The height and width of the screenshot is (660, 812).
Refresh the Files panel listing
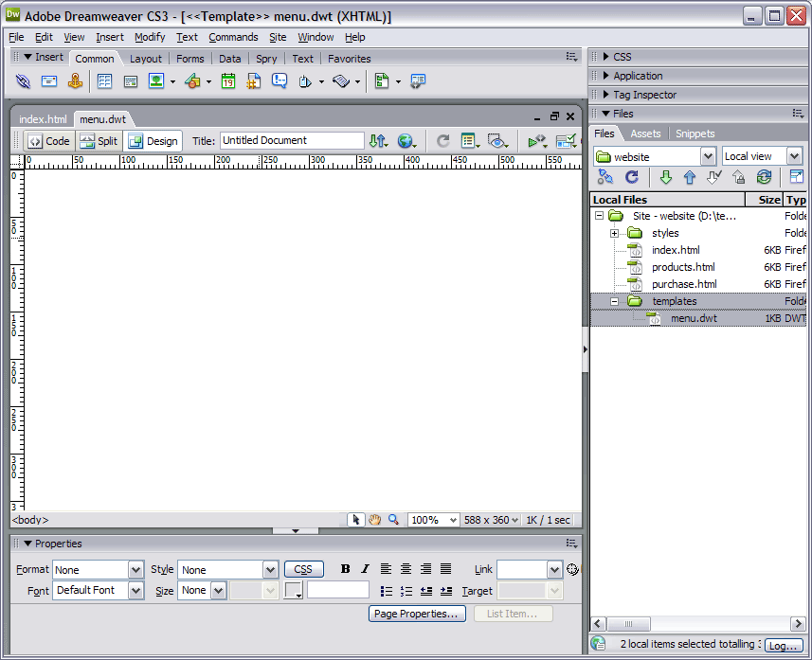pos(632,177)
